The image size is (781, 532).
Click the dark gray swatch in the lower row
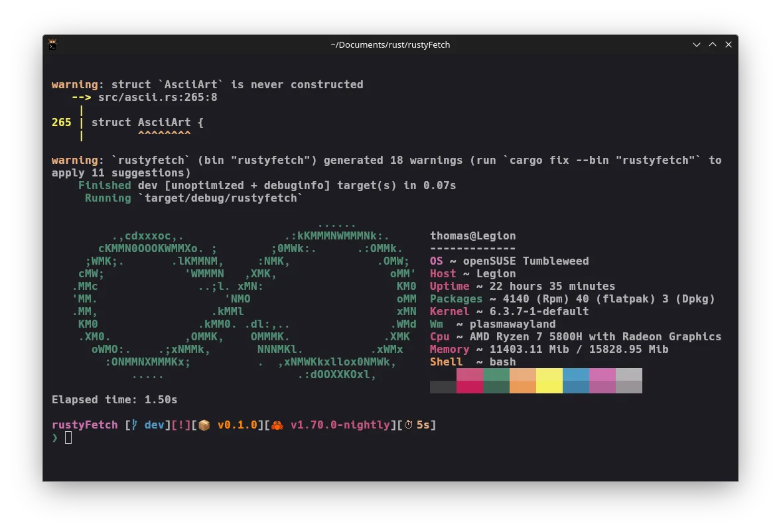pyautogui.click(x=443, y=387)
